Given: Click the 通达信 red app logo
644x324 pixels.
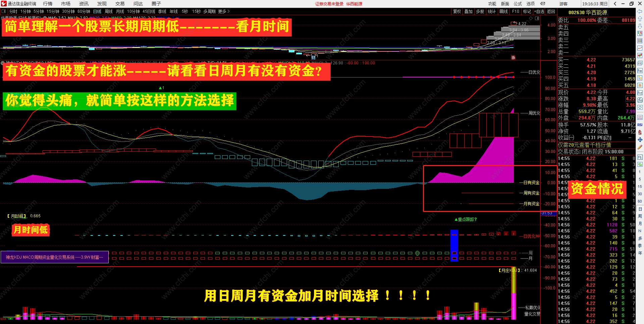Looking at the screenshot, I should [x=4, y=4].
